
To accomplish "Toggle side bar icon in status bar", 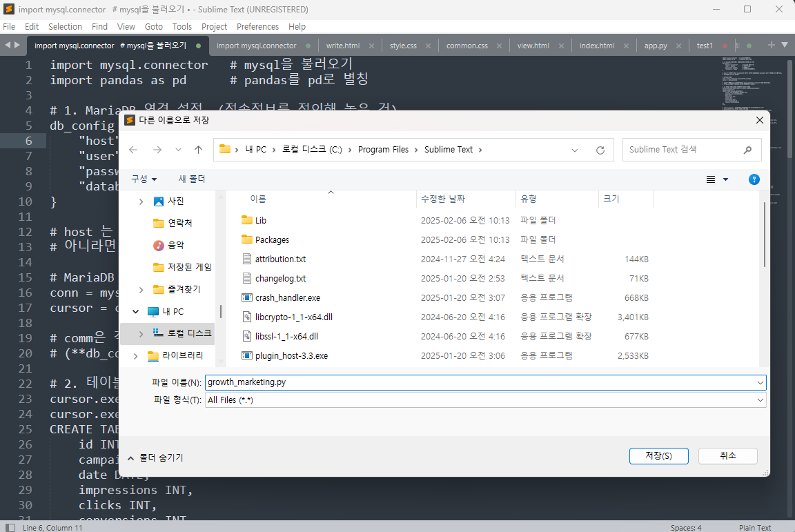I will (10, 527).
